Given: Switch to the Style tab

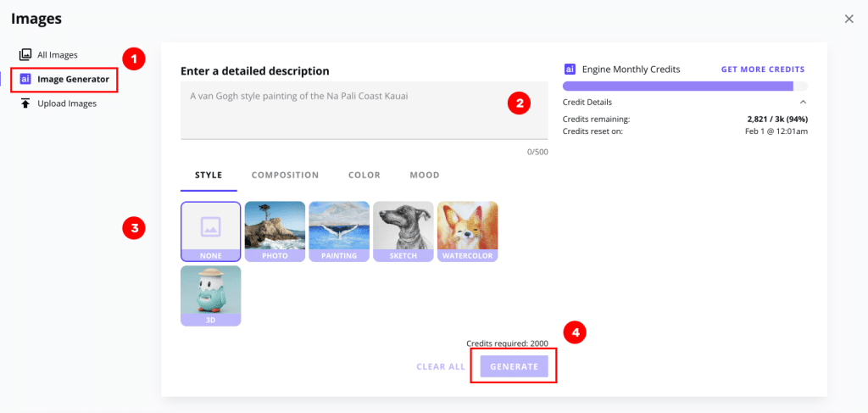Looking at the screenshot, I should tap(209, 176).
